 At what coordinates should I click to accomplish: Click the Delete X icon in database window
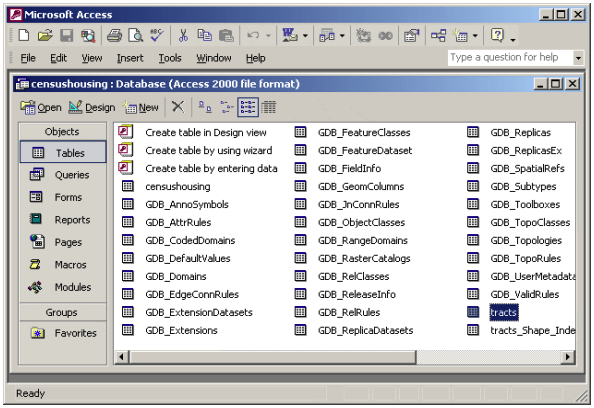[178, 107]
